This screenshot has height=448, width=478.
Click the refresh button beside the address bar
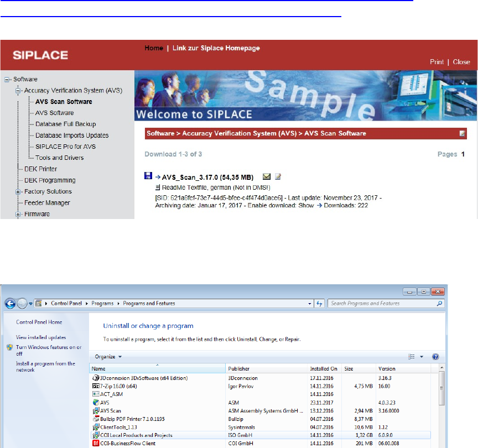pyautogui.click(x=319, y=304)
